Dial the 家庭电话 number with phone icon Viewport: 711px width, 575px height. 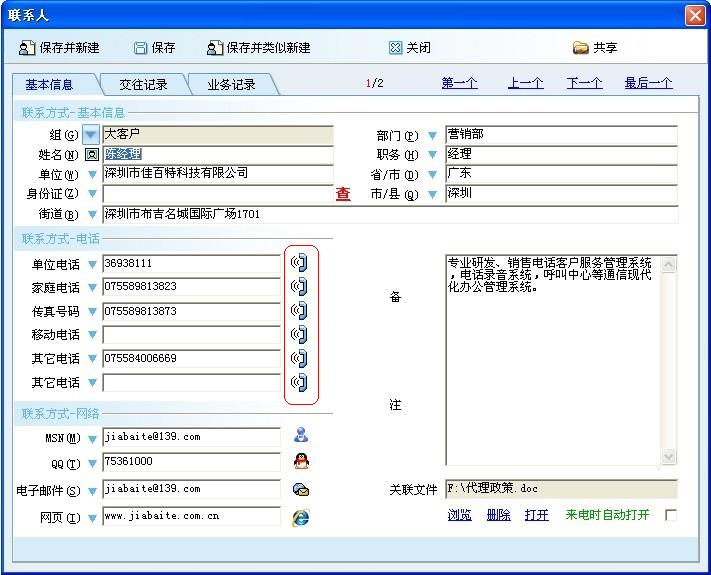pyautogui.click(x=299, y=287)
